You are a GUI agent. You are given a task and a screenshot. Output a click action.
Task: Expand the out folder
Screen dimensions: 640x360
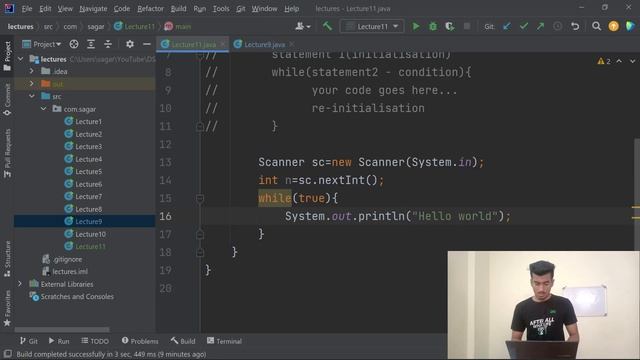point(31,84)
